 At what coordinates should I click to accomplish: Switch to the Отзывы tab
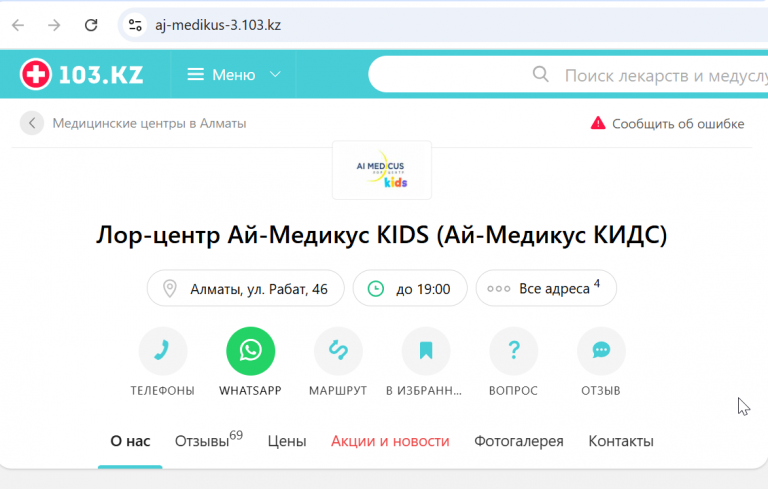(x=209, y=440)
